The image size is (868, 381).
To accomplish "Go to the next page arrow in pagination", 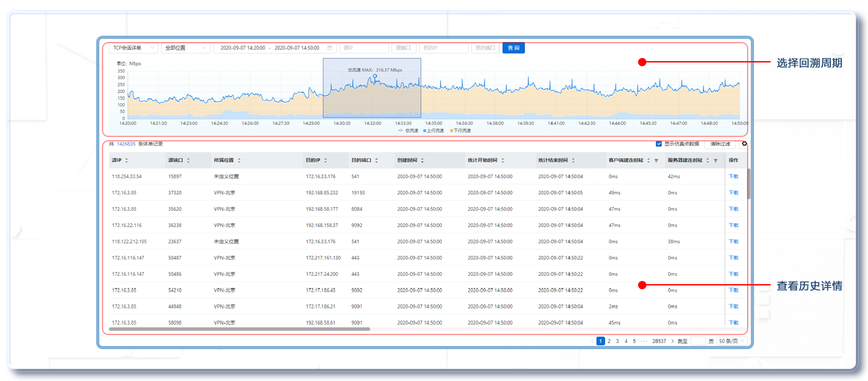I will 672,341.
